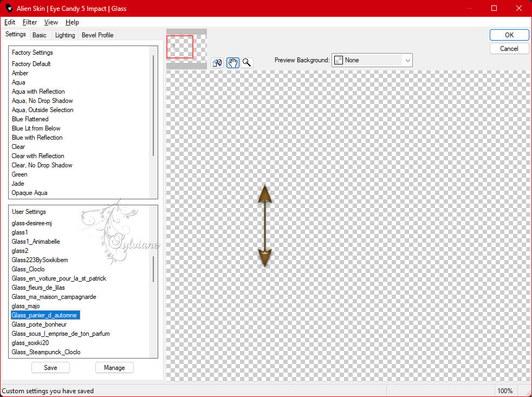This screenshot has height=397, width=532.
Task: Choose the Aqua preset
Action: click(18, 82)
